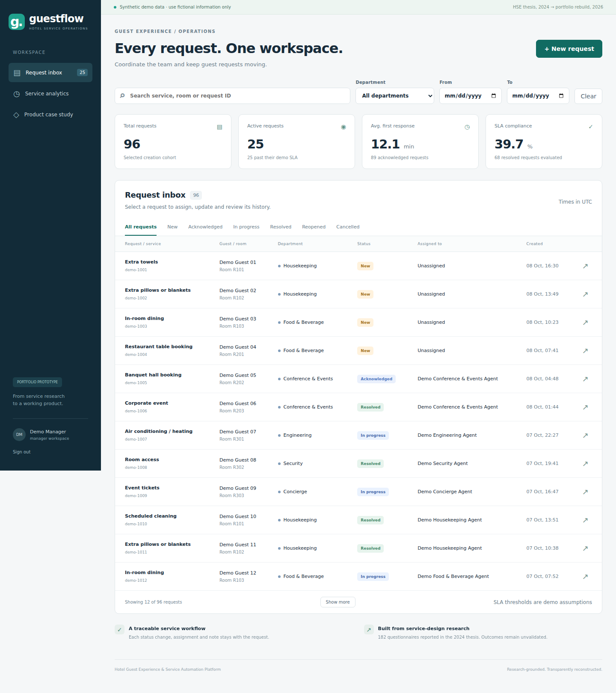Open arrow for Banquet hall booking row
This screenshot has height=693, width=616.
pyautogui.click(x=585, y=379)
